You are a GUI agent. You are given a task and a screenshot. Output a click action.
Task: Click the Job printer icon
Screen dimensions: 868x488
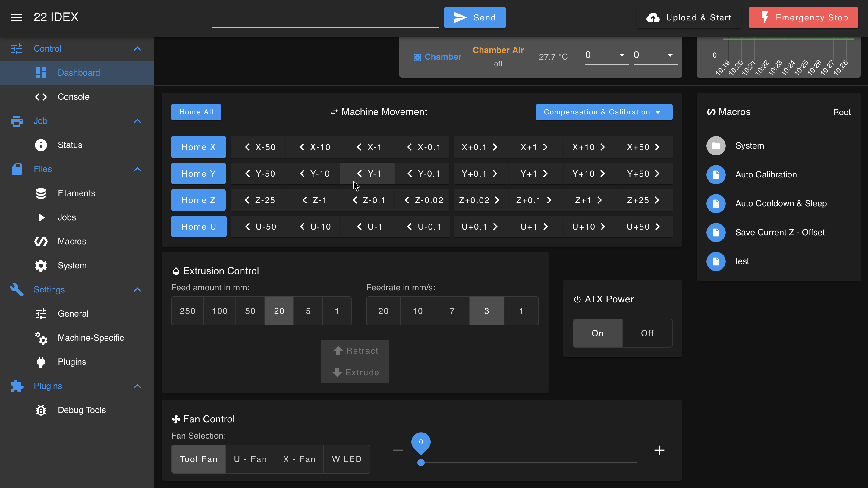[17, 121]
